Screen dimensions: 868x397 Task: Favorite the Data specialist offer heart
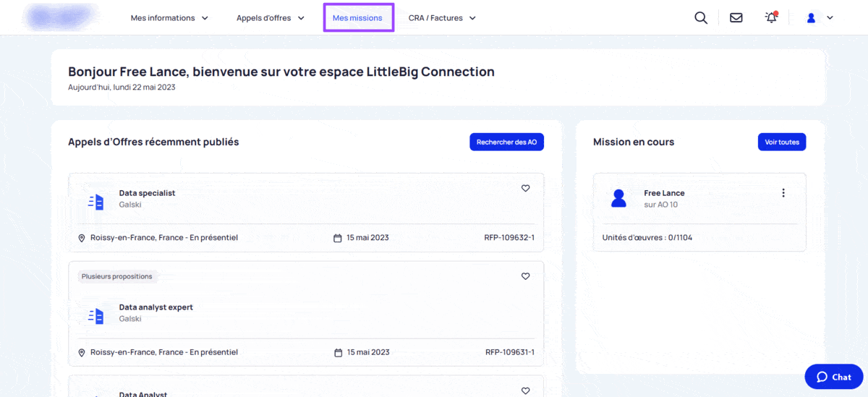[x=526, y=188]
